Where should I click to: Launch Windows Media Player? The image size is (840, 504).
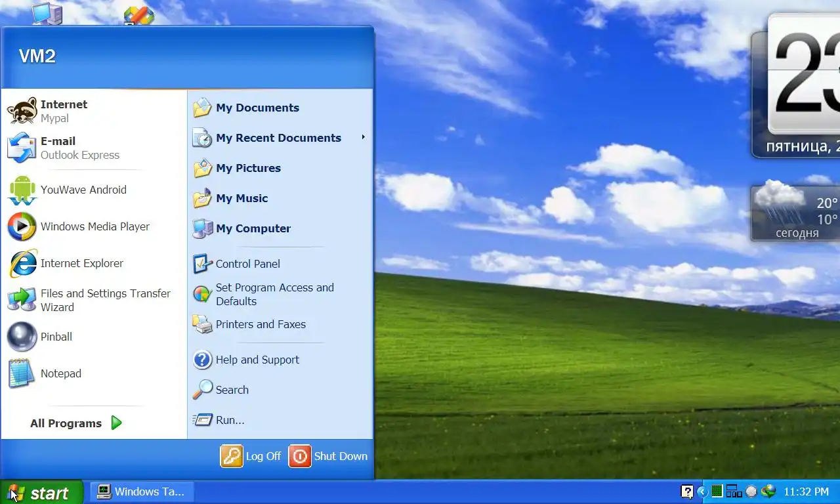tap(94, 226)
